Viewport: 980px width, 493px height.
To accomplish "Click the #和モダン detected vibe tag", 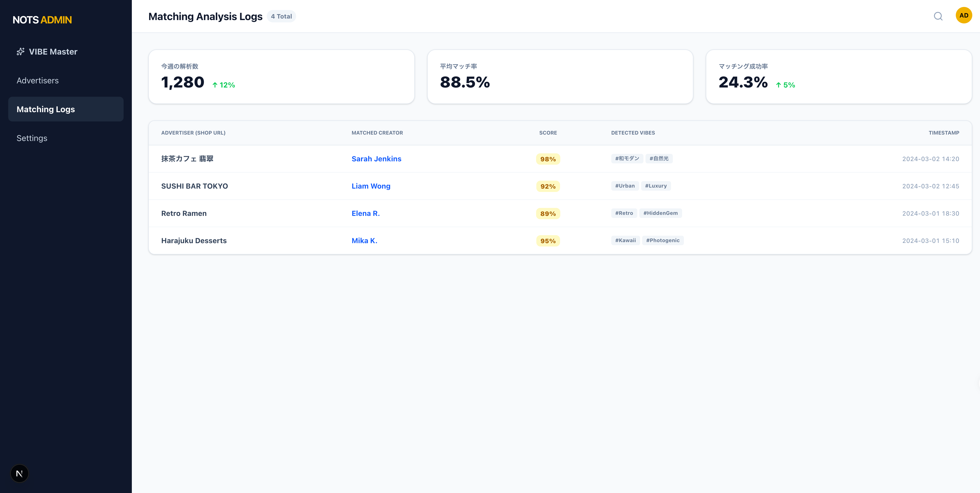I will [x=627, y=159].
